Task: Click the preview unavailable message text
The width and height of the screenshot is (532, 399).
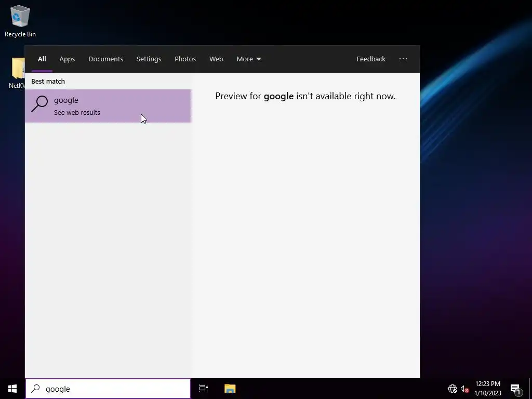Action: coord(305,96)
